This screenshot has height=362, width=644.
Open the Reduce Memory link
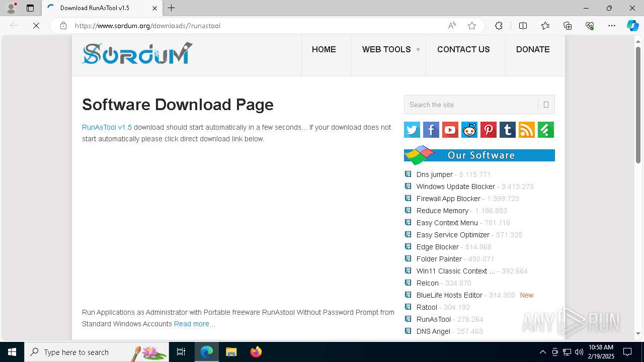[x=442, y=211]
